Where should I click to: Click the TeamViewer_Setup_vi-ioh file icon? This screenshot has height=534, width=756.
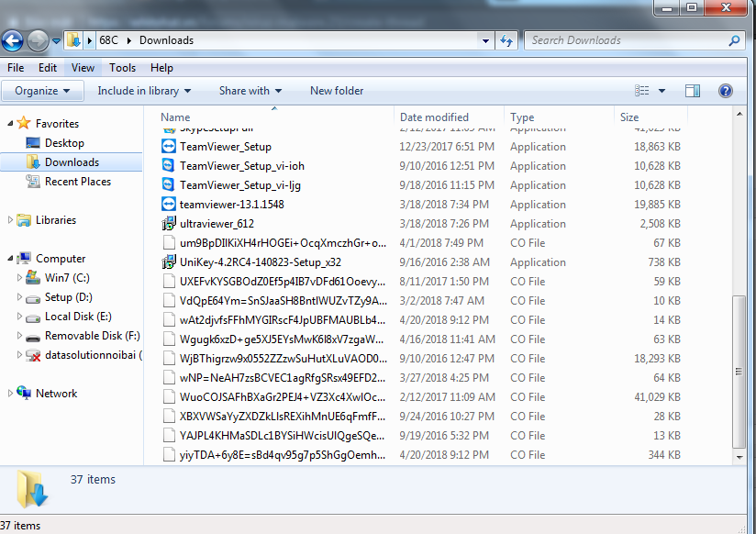[x=169, y=165]
